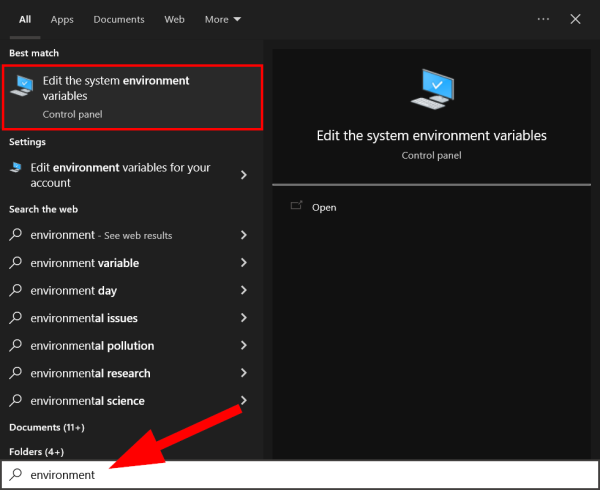Click the search text field containing environment
The image size is (600, 490).
pyautogui.click(x=300, y=475)
